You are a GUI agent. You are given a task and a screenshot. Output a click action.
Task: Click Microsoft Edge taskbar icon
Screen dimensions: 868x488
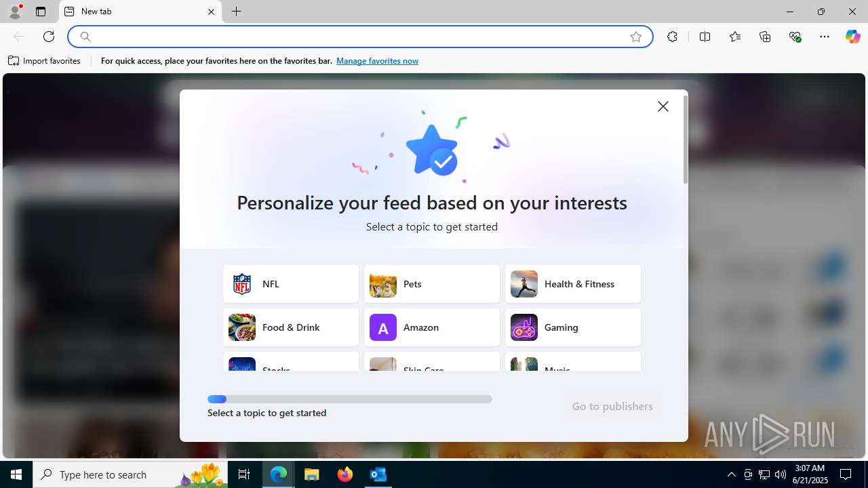[279, 474]
